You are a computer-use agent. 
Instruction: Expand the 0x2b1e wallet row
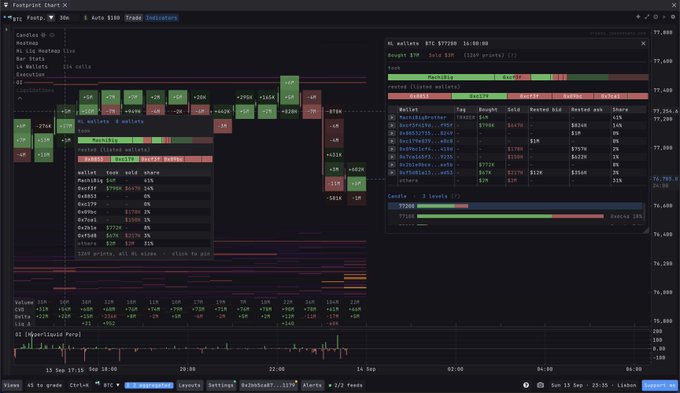tap(392, 164)
